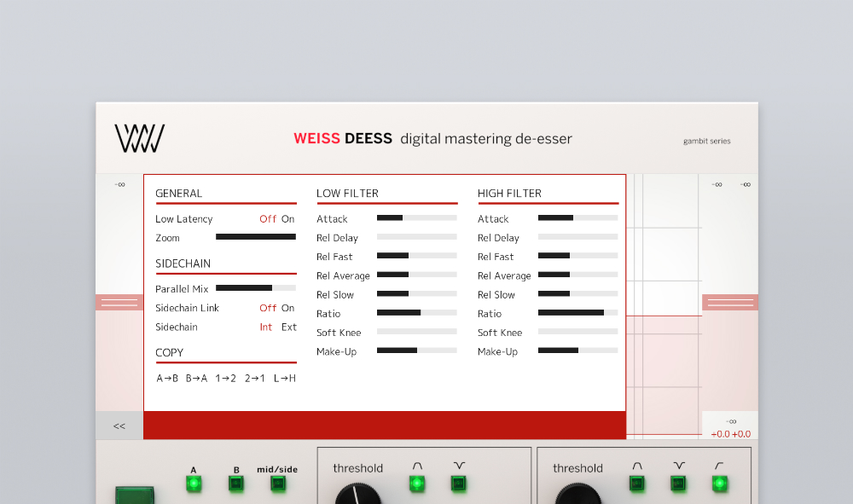Click the Weiss logo icon
This screenshot has height=504, width=853.
click(140, 138)
